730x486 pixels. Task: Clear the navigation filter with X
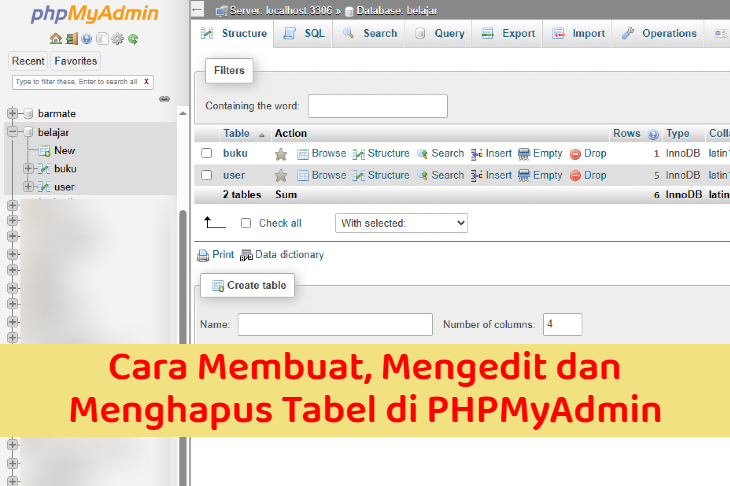(x=146, y=81)
